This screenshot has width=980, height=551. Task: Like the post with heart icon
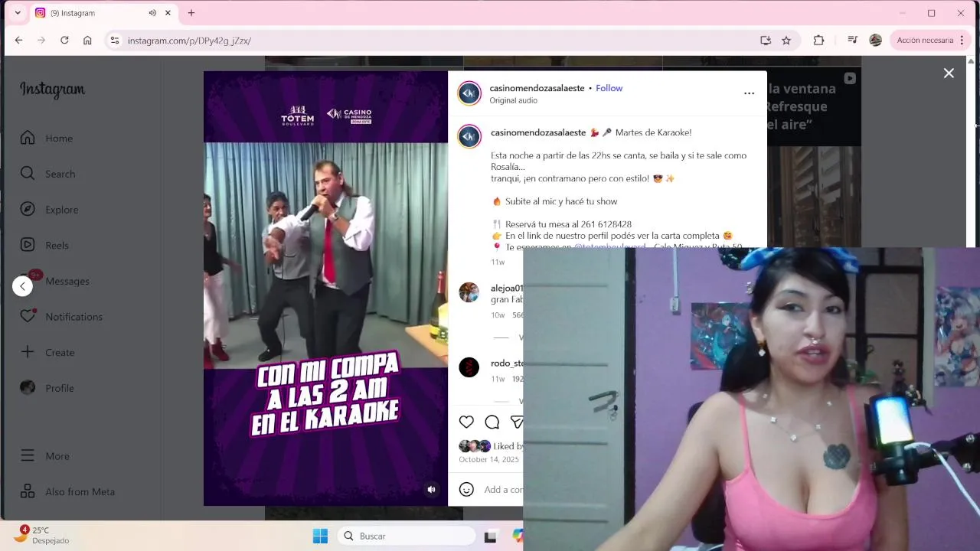click(x=466, y=422)
